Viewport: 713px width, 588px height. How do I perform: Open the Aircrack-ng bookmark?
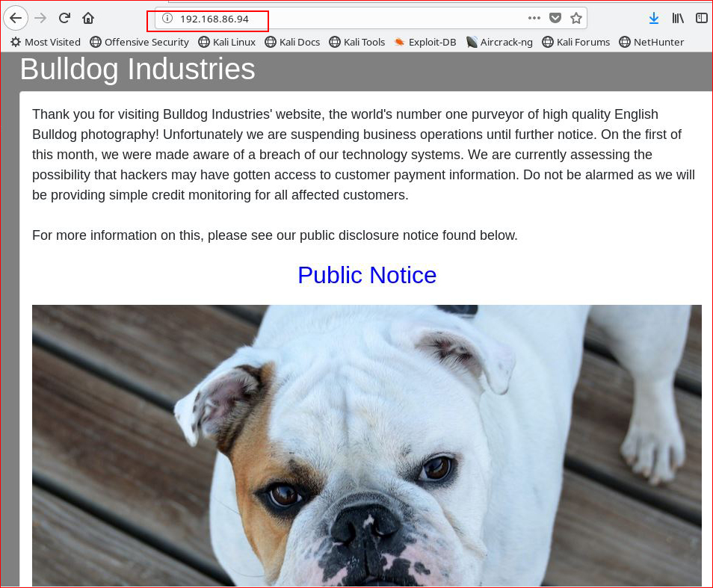pos(499,43)
